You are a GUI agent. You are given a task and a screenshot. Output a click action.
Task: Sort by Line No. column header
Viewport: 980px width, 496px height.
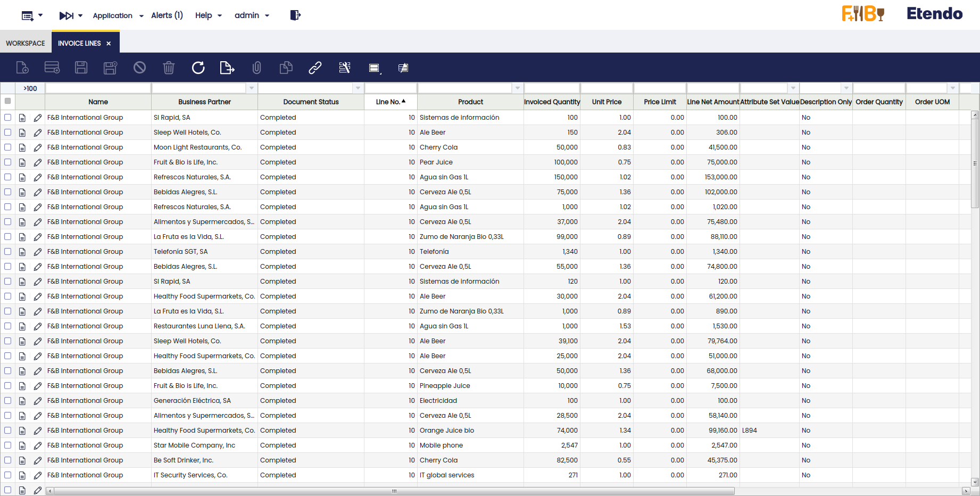coord(391,102)
